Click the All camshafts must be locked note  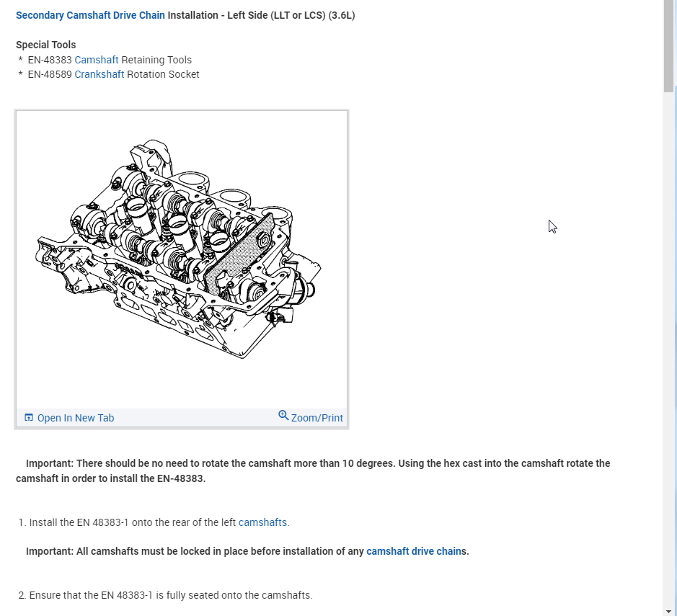(x=247, y=551)
